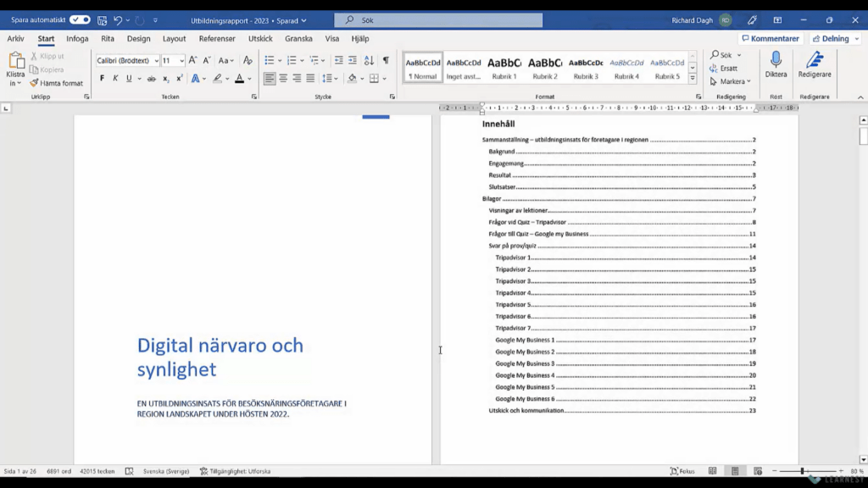Decrease indent icon
This screenshot has height=488, width=868.
(339, 60)
